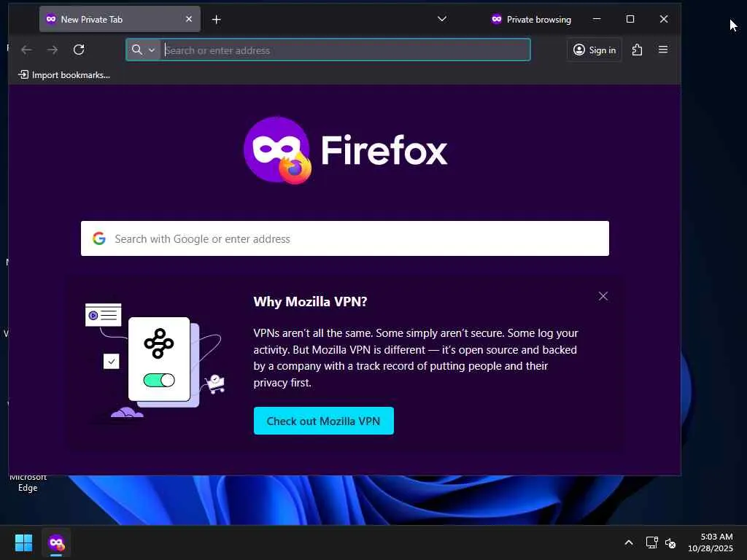Click the Why Mozilla VPN? heading
Screen dimensions: 747x560
pos(310,301)
